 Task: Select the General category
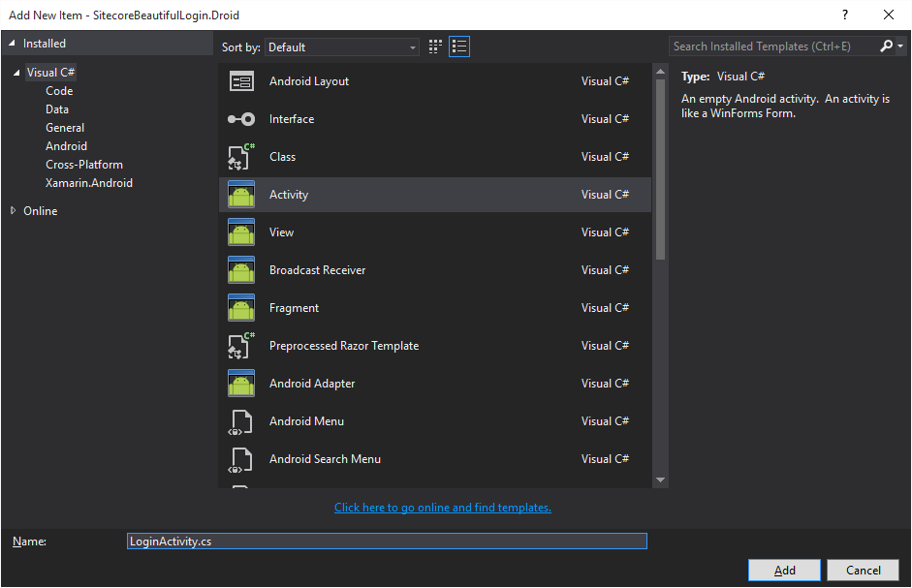point(65,128)
